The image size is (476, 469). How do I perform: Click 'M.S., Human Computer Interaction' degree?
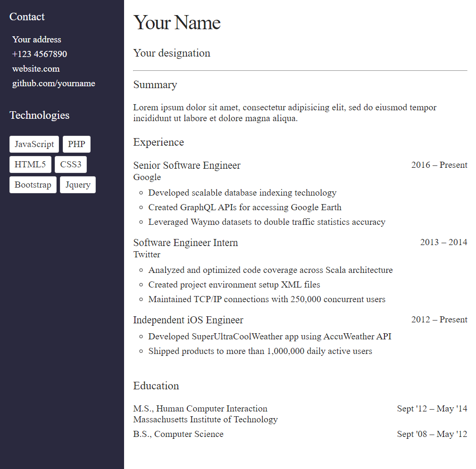pos(200,409)
